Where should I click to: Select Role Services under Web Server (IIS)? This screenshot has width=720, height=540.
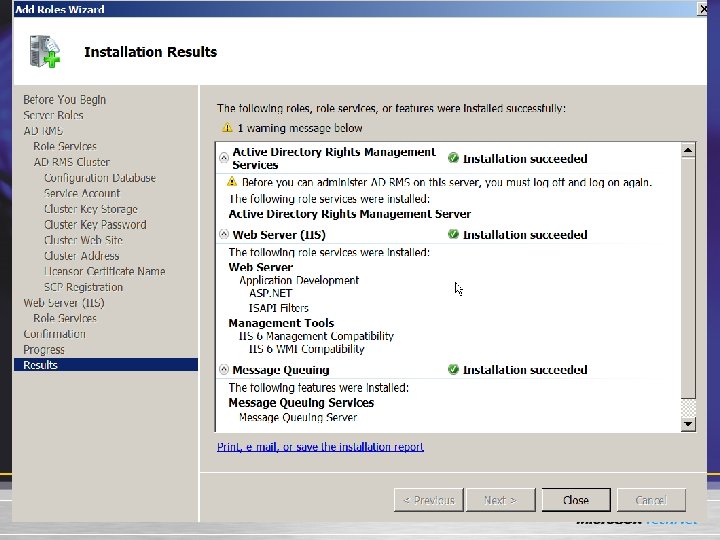tap(65, 318)
